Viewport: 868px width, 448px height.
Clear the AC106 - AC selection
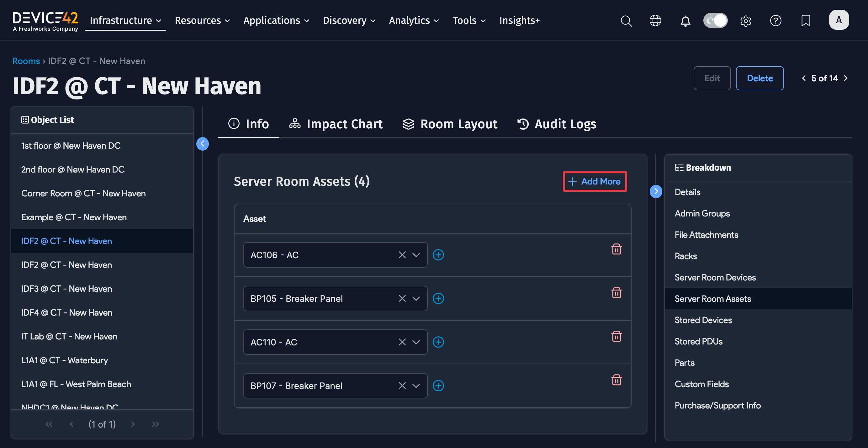click(402, 255)
